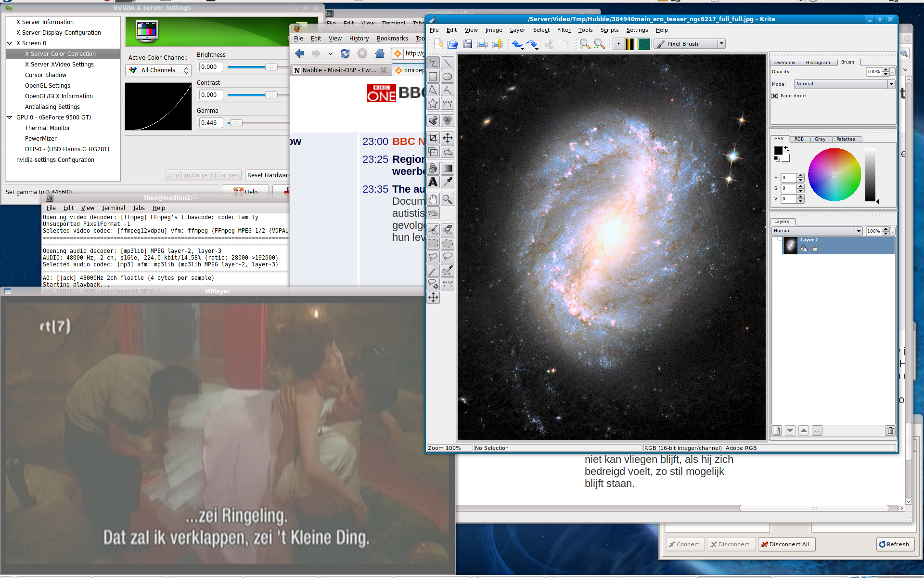Click the Print icon in Krita toolbar
Screen dimensions: 924x578
(x=482, y=44)
